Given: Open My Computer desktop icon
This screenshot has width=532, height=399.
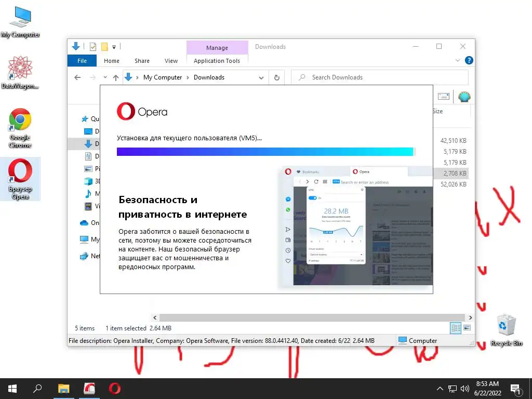Looking at the screenshot, I should coord(20,21).
